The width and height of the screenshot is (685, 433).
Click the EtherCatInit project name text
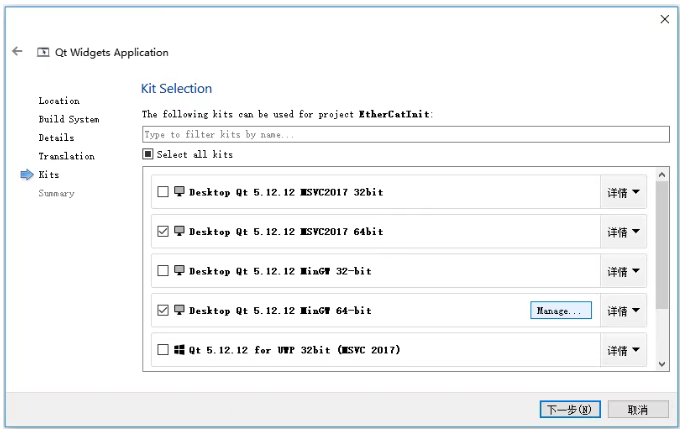coord(394,114)
